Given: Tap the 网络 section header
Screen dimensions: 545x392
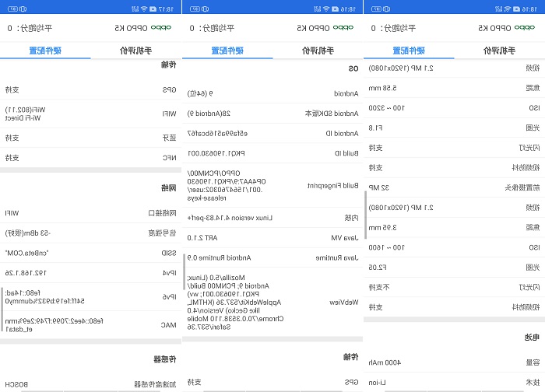Looking at the screenshot, I should click(x=169, y=188).
